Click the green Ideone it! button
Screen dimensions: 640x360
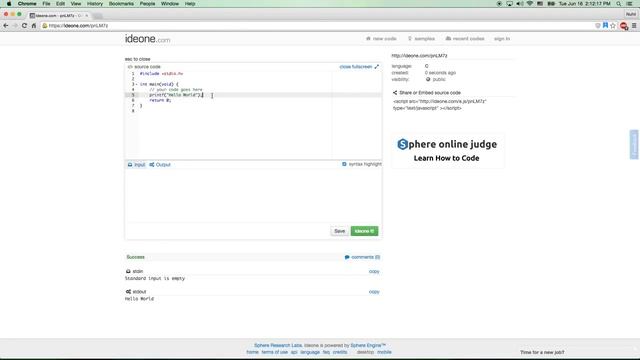point(364,231)
